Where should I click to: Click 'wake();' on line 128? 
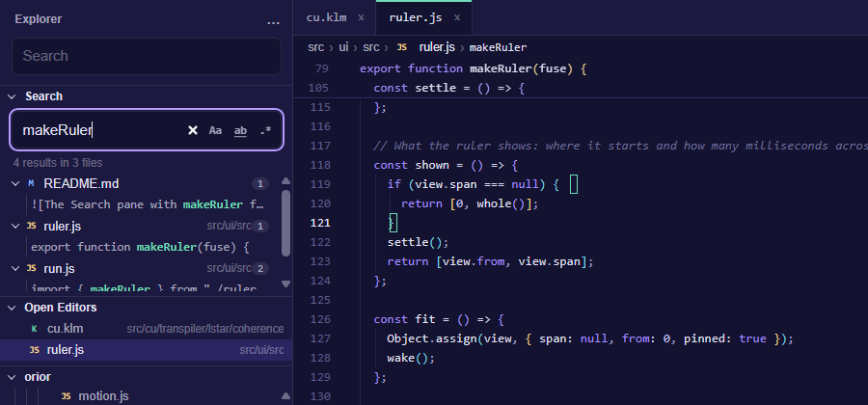point(411,358)
